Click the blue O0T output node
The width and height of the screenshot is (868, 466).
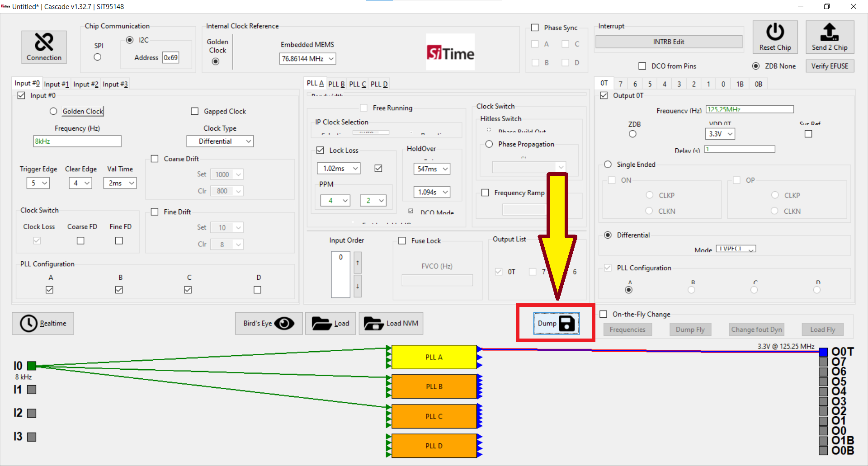(823, 352)
